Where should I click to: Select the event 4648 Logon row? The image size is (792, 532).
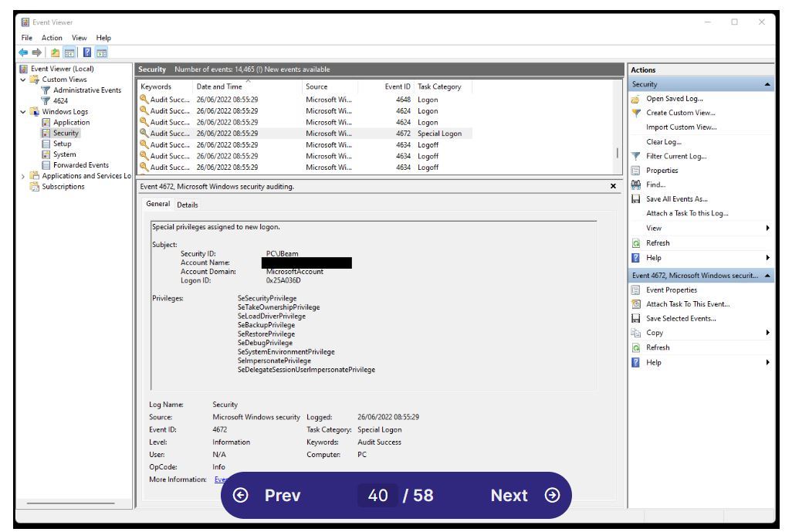[x=305, y=100]
